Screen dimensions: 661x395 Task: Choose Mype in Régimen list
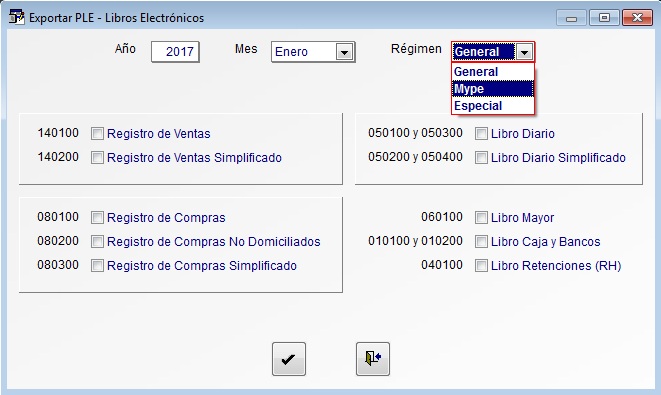(x=493, y=89)
